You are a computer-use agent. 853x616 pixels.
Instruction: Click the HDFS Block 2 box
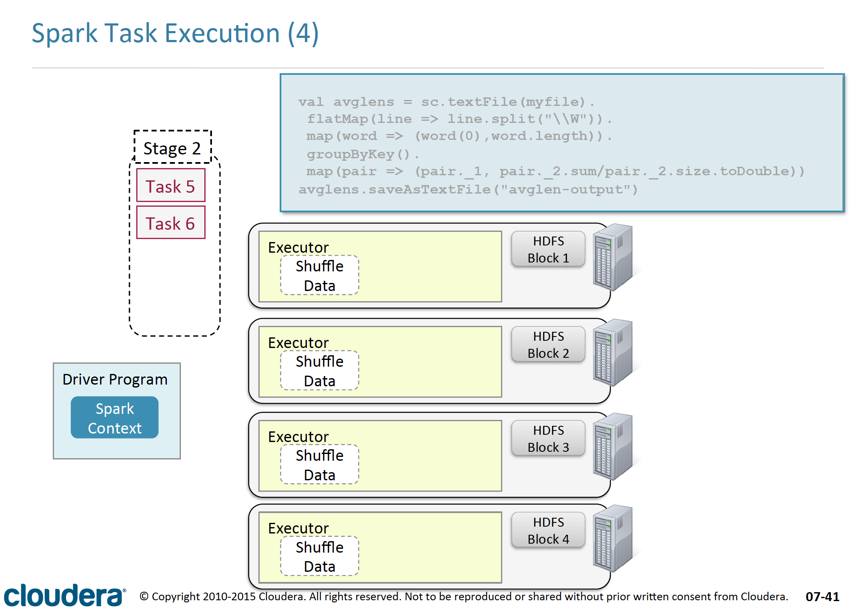[x=548, y=345]
